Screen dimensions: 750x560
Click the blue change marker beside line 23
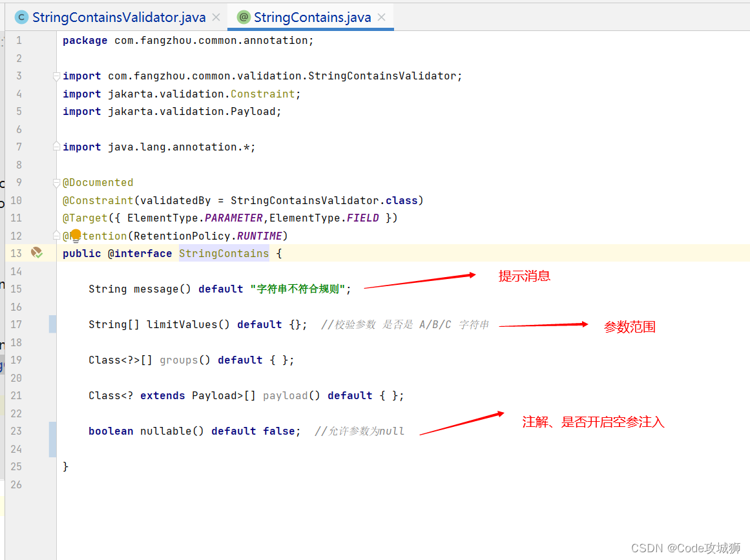click(x=52, y=440)
